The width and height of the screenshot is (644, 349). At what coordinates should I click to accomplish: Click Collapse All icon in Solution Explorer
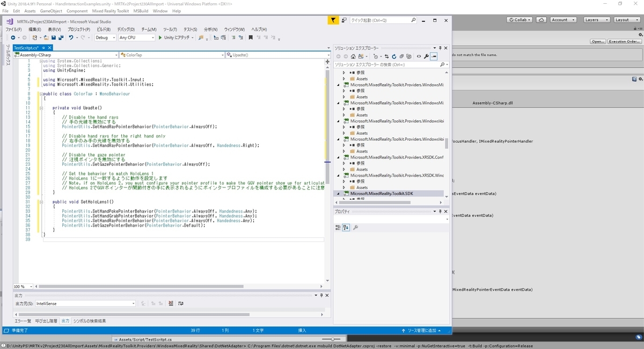pyautogui.click(x=401, y=56)
